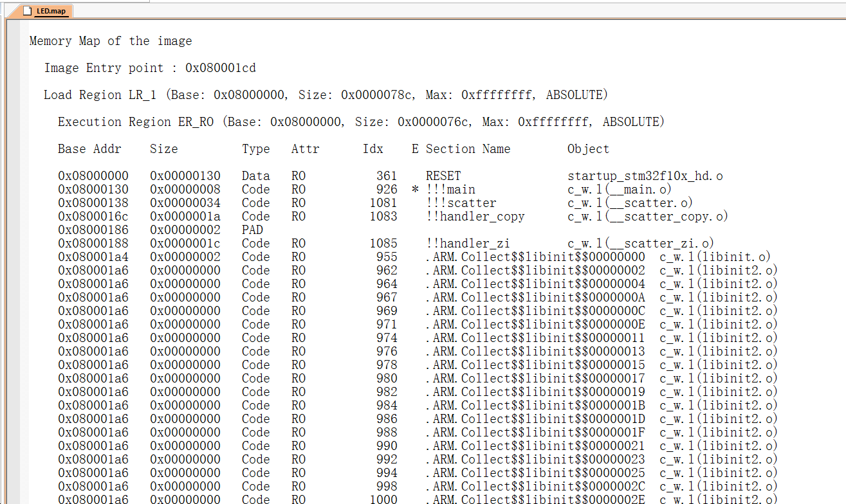Click section .ARM.Collect$$libinit$$0000002C
The width and height of the screenshot is (846, 504).
coord(535,487)
